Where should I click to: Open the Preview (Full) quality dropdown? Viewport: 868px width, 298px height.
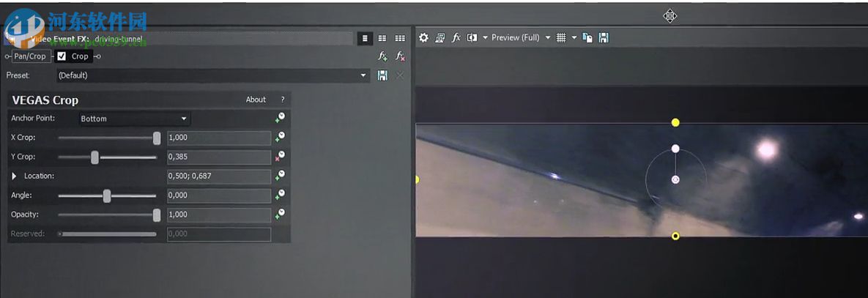(521, 37)
